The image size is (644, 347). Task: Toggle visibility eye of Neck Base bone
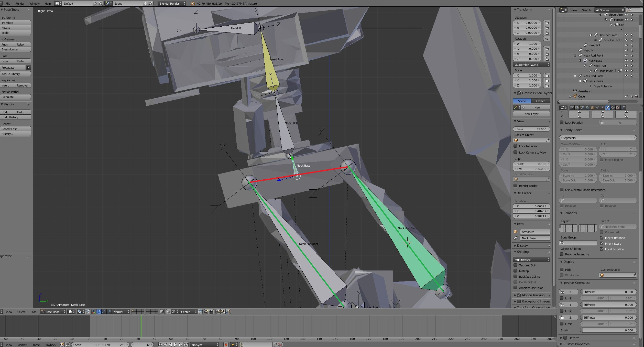tap(626, 61)
